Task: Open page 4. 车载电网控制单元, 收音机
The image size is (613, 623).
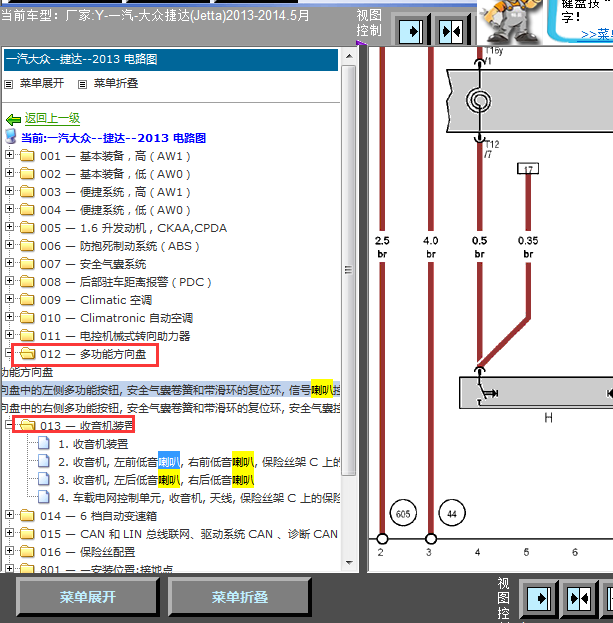Action: tap(199, 497)
